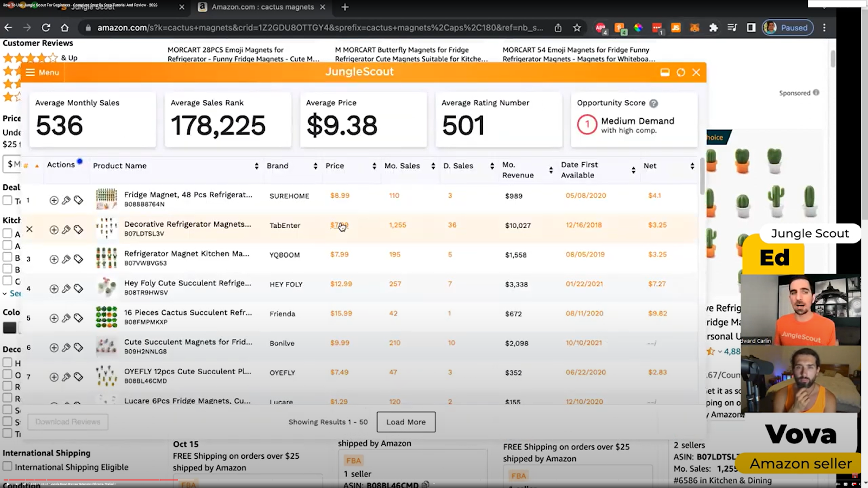
Task: Add the HEY FOLY product to tracker
Action: pyautogui.click(x=54, y=289)
